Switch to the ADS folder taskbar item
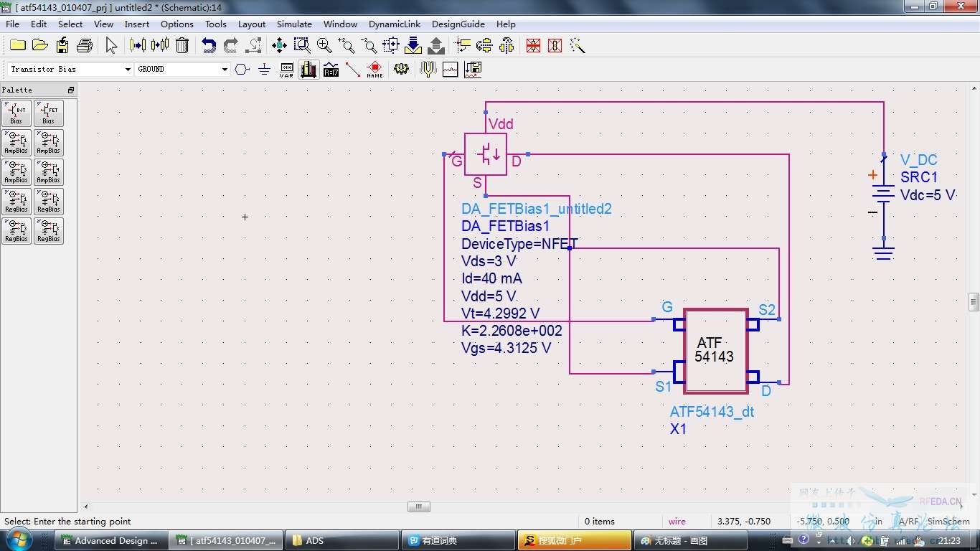Viewport: 980px width, 551px height. tap(341, 541)
